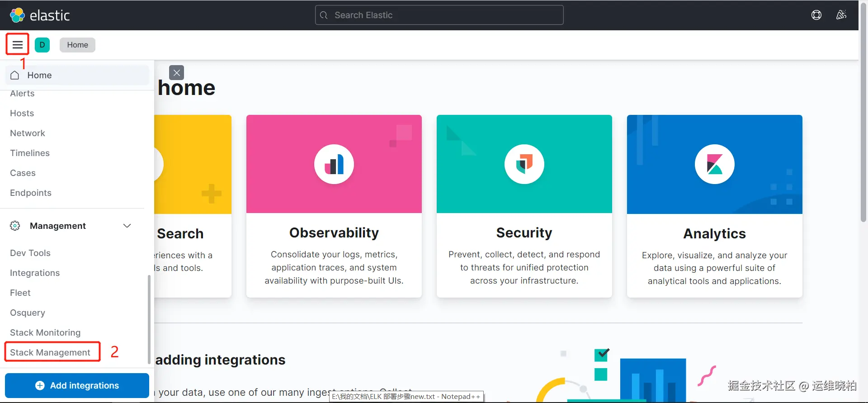Open Osquery
The height and width of the screenshot is (403, 868).
pos(28,313)
